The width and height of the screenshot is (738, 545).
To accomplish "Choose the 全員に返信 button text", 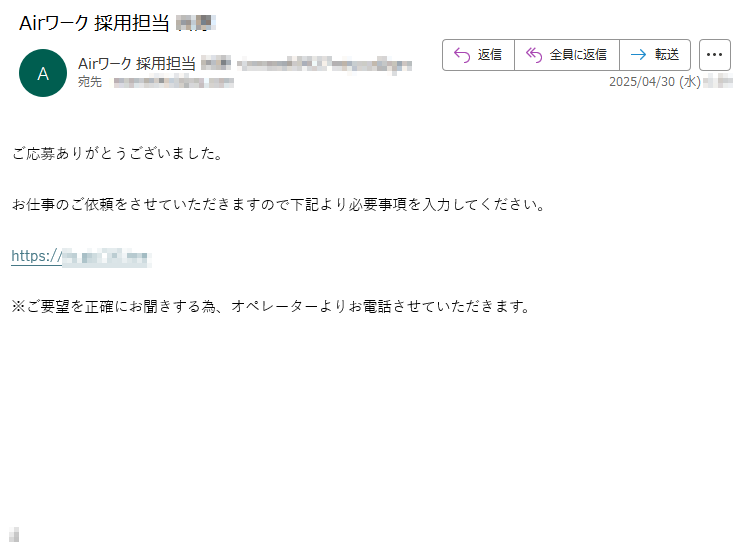I will [x=578, y=55].
